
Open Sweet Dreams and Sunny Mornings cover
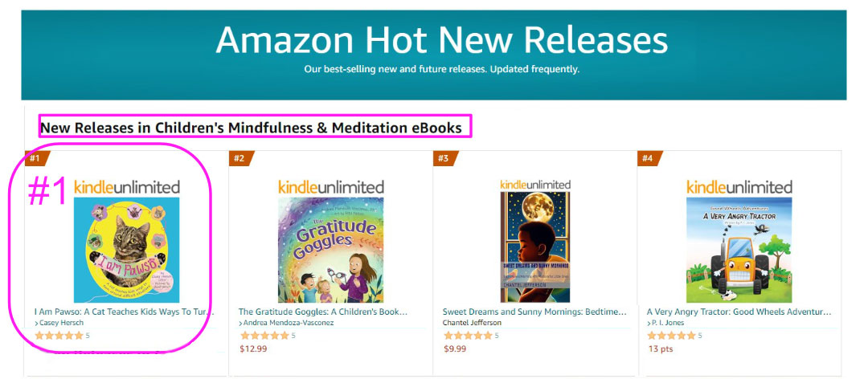(535, 247)
